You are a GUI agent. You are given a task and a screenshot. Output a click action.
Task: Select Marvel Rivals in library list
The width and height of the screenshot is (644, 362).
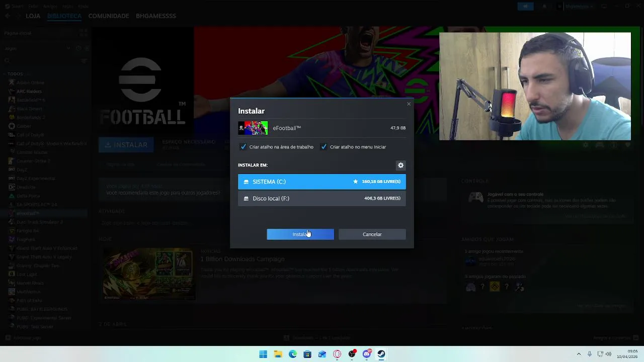tap(31, 283)
